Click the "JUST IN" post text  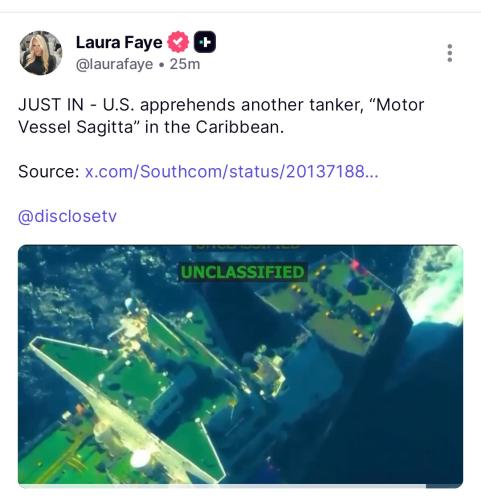click(x=51, y=105)
